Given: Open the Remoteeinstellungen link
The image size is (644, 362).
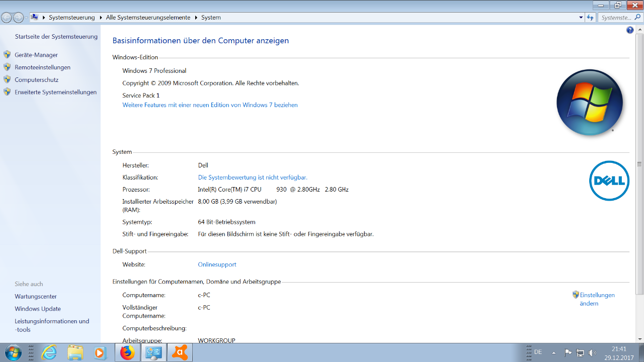Looking at the screenshot, I should [43, 67].
